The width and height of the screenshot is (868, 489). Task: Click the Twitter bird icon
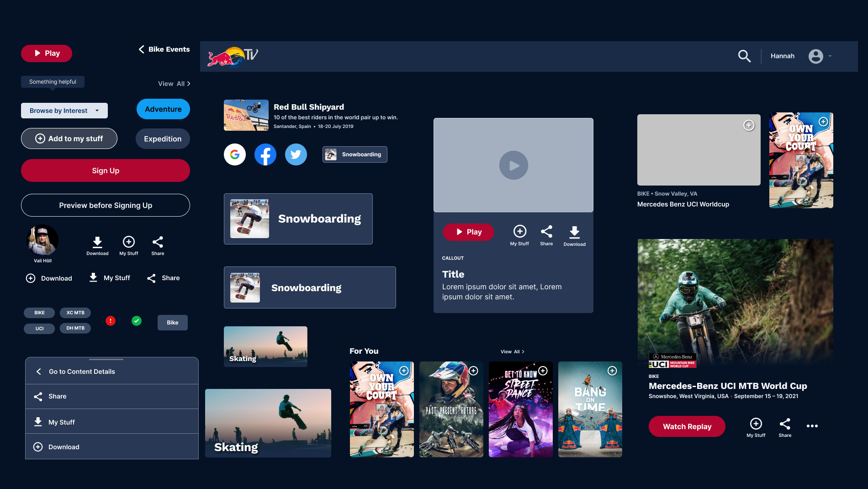coord(296,154)
